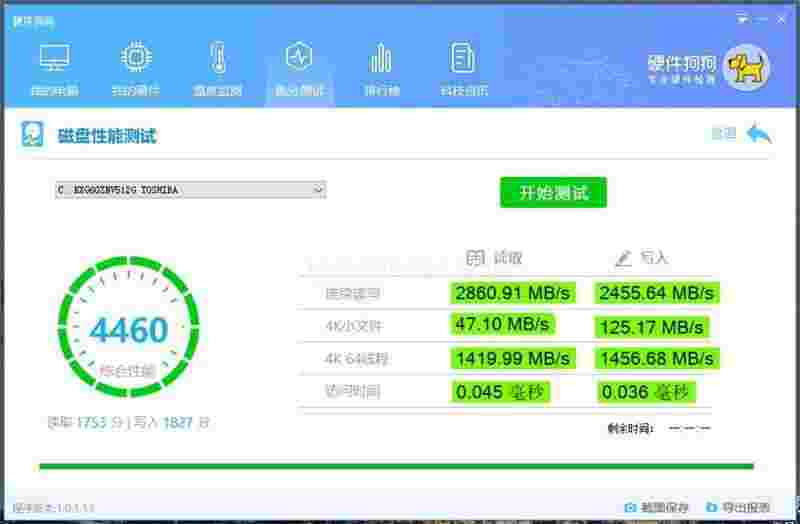Click the back arrow icon
The image size is (800, 524).
759,134
